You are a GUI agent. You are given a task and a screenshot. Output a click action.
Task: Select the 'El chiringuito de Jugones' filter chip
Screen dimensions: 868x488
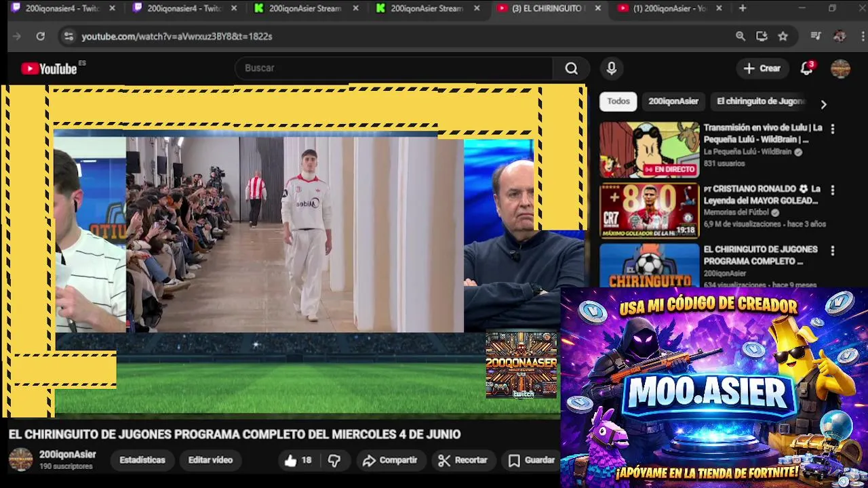[760, 101]
